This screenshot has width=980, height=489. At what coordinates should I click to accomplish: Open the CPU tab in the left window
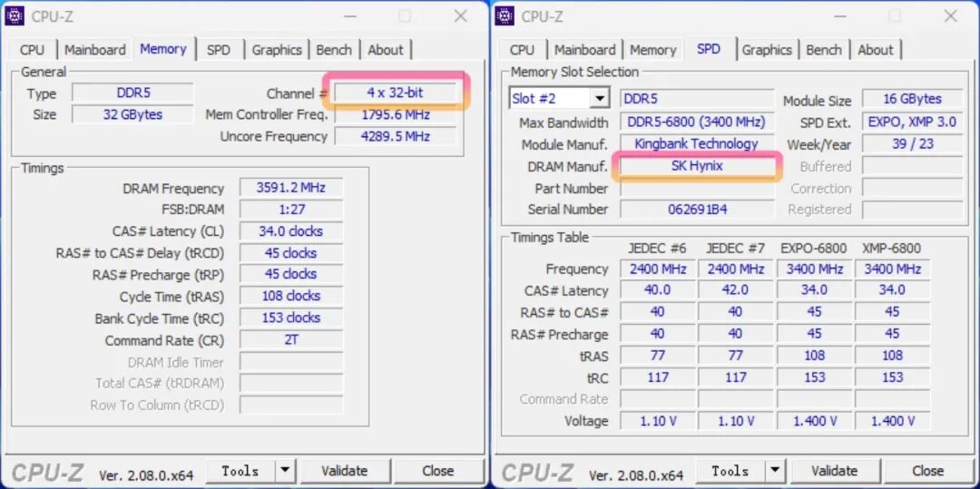32,50
